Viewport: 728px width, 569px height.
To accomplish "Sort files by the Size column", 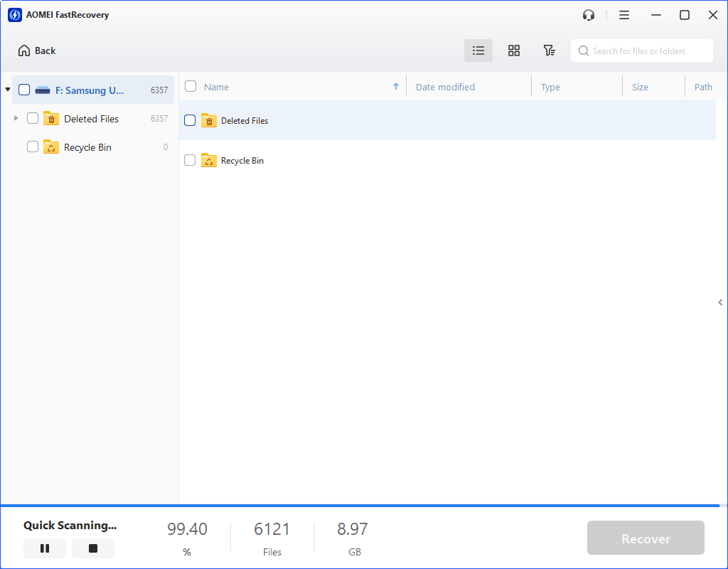I will coord(639,86).
